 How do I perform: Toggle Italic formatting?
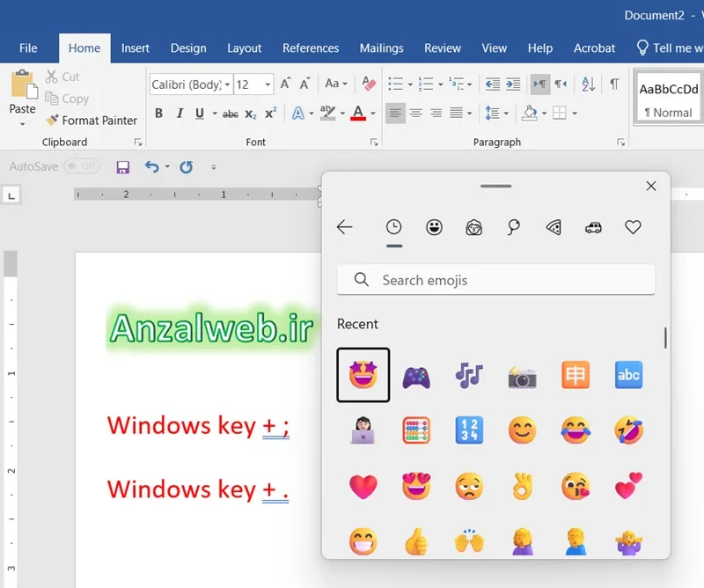coord(180,114)
